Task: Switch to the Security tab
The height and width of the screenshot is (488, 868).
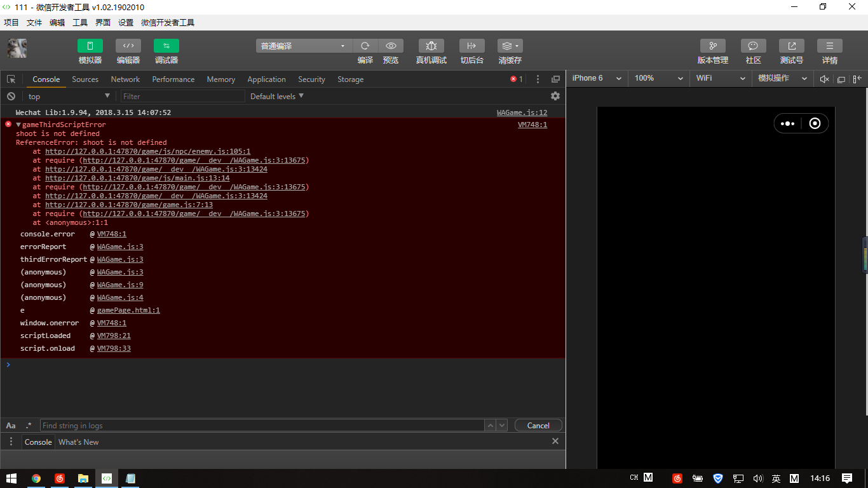Action: [311, 79]
